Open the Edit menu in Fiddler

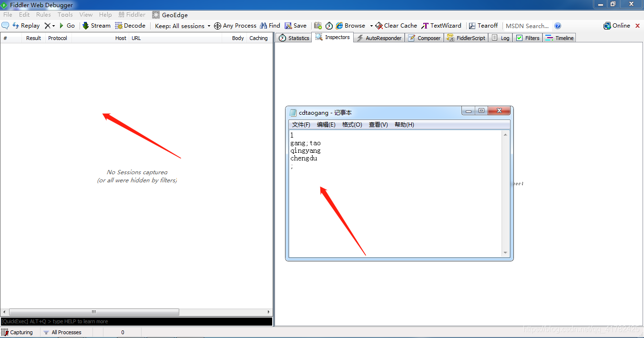click(x=24, y=15)
